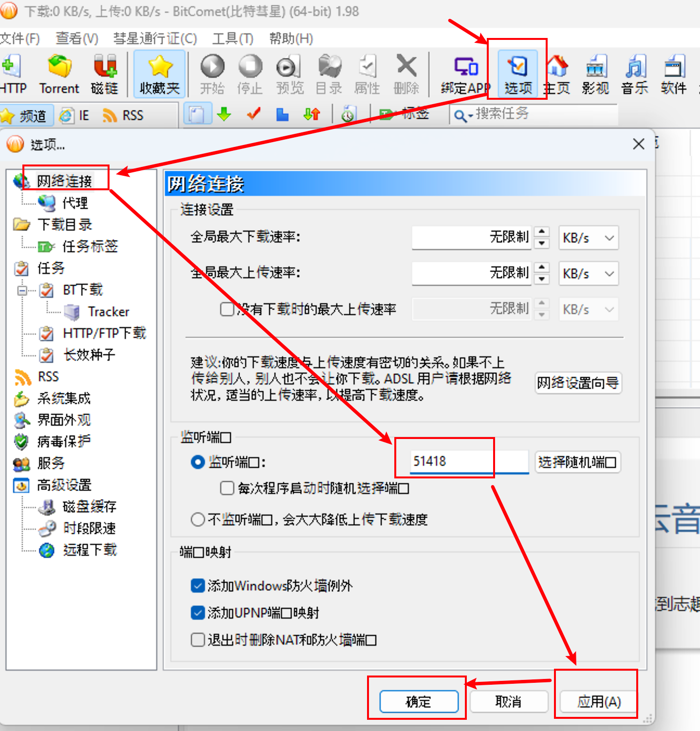Launch the 网络设置向导 wizard button

tap(578, 383)
